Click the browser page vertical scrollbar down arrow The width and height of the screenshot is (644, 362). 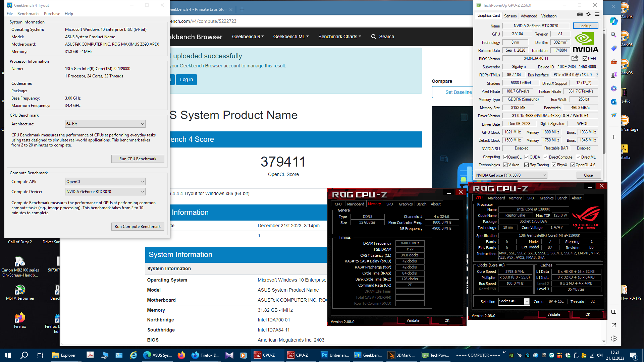(604, 342)
